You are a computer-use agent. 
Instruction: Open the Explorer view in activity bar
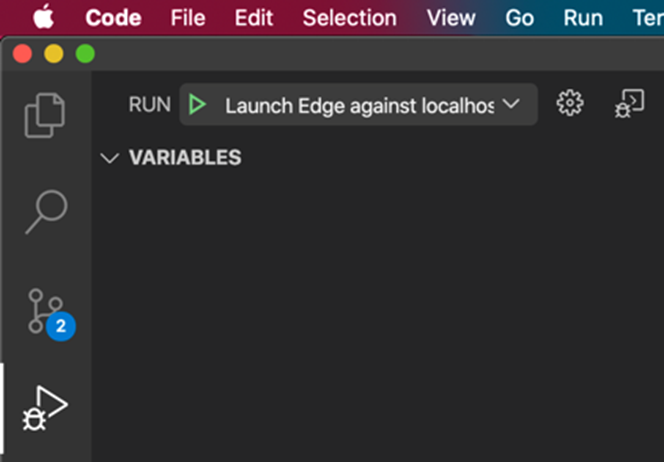(x=46, y=114)
